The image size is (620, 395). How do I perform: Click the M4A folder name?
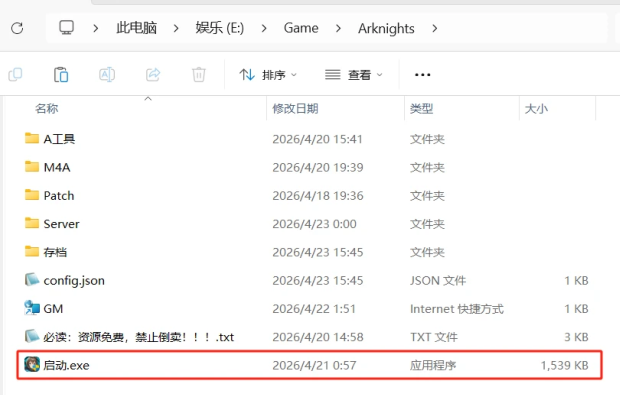click(x=57, y=167)
